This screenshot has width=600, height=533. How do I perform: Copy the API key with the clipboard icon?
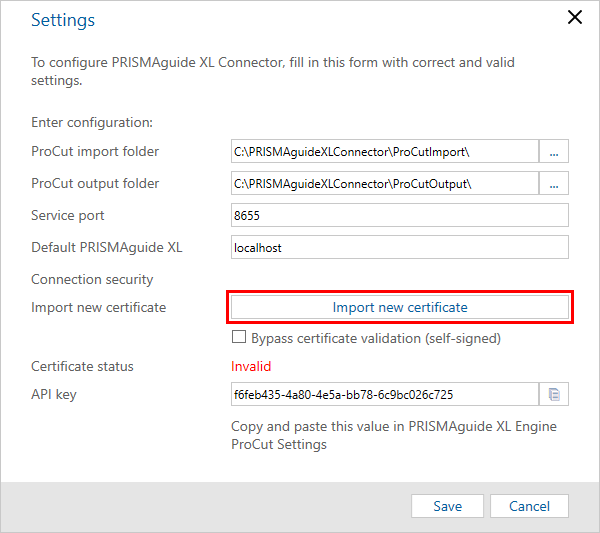point(554,394)
